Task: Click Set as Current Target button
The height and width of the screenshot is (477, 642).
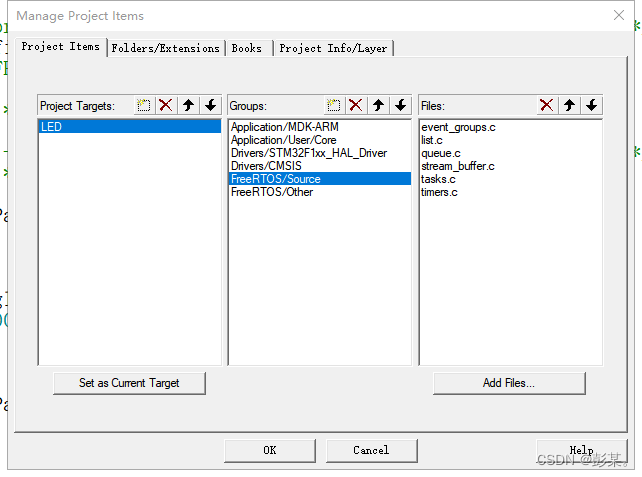Action: 129,383
